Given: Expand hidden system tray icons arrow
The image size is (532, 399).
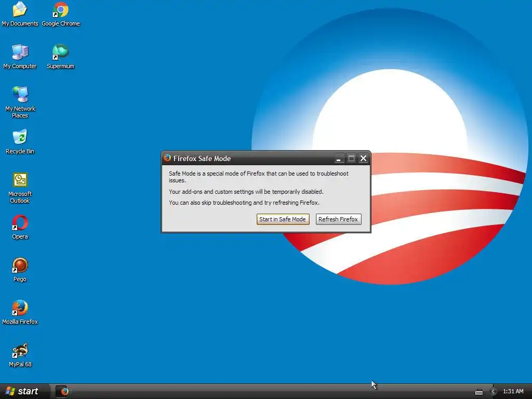Looking at the screenshot, I should tap(494, 392).
